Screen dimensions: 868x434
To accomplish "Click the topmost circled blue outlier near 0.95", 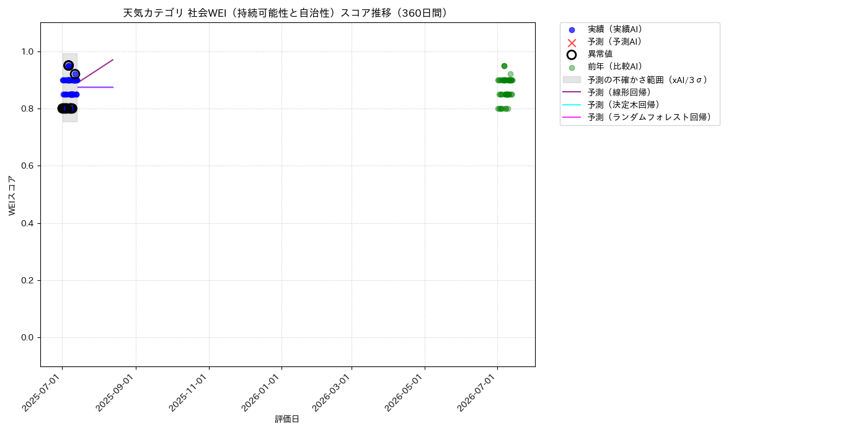I will point(68,66).
